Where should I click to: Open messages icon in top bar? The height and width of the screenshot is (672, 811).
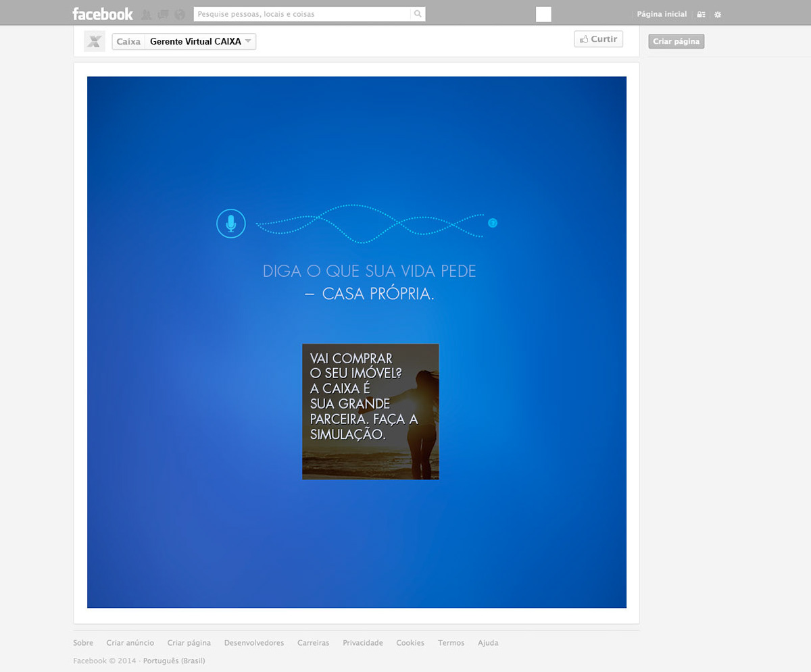(x=163, y=14)
